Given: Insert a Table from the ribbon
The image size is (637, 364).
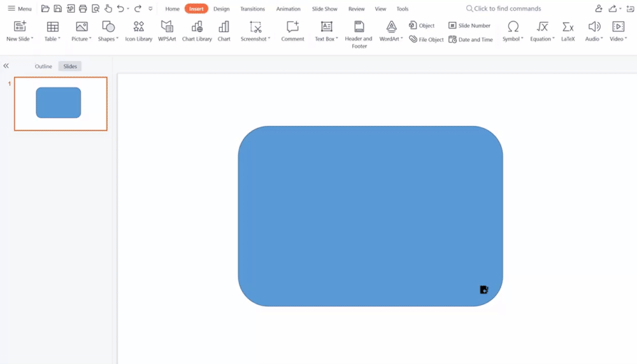Looking at the screenshot, I should tap(52, 31).
